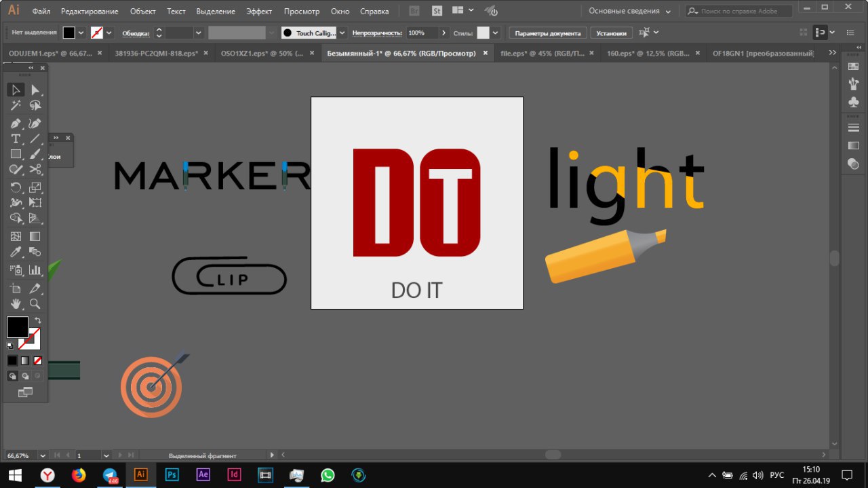Select the Free Transform tool
868x488 pixels.
point(35,202)
